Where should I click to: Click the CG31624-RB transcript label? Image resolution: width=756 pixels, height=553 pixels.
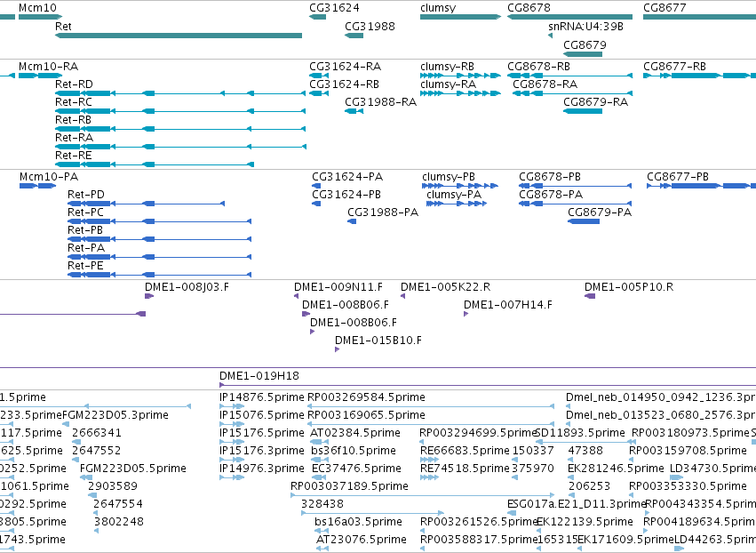(x=345, y=84)
